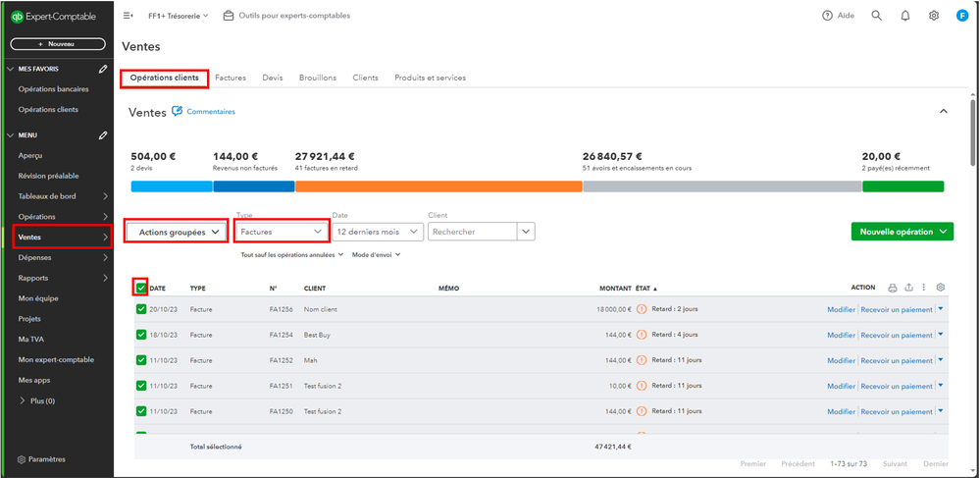Image resolution: width=980 pixels, height=478 pixels.
Task: Open the Dépenses sidebar menu item
Action: (58, 257)
